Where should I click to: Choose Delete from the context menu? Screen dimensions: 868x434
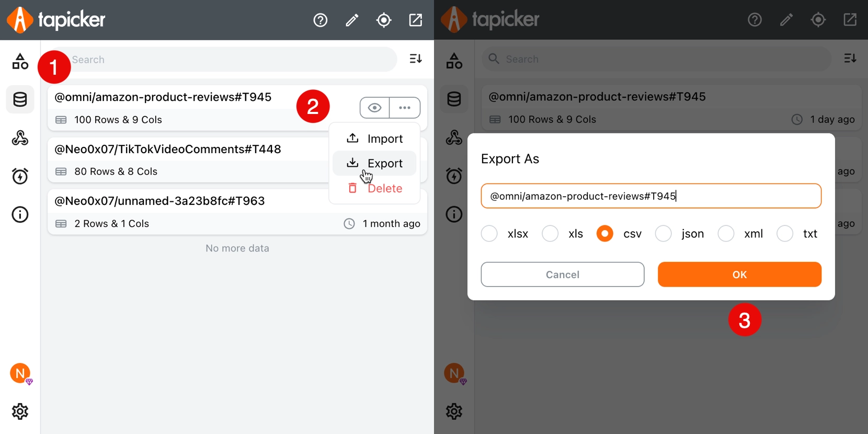click(x=375, y=188)
